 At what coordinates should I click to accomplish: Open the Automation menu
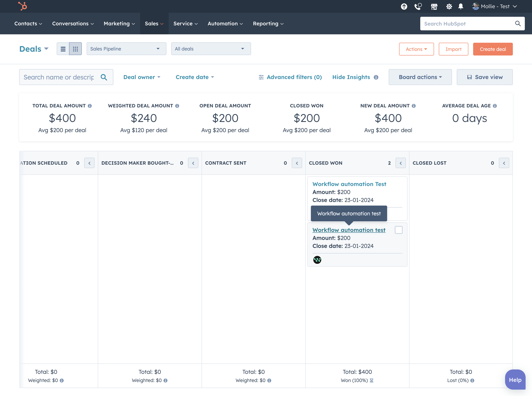225,24
